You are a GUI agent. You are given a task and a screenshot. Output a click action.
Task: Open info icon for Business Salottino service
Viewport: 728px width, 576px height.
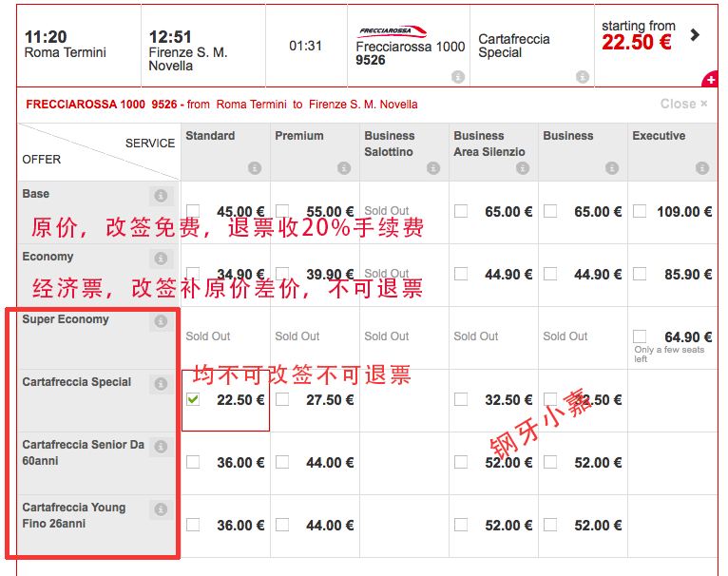tap(432, 168)
